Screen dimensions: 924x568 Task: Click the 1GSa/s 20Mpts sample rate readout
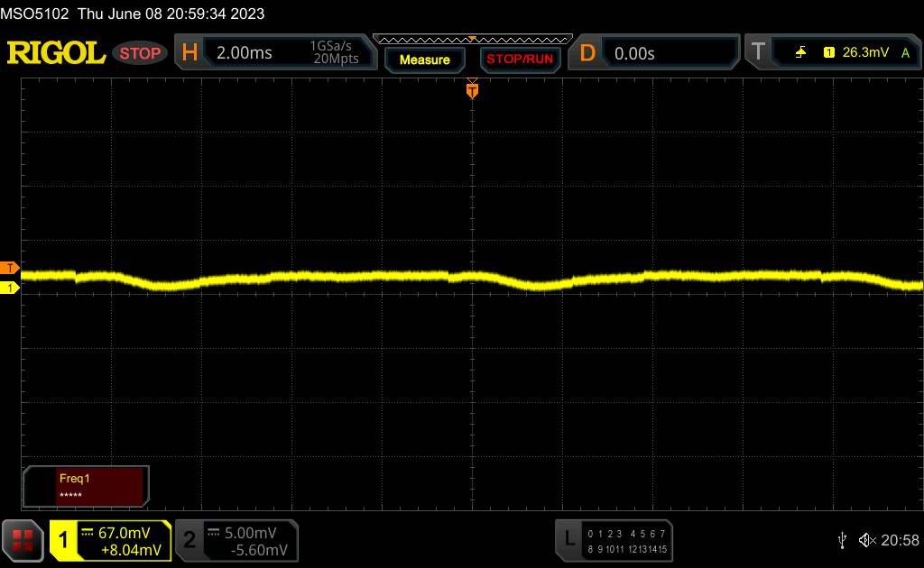334,53
